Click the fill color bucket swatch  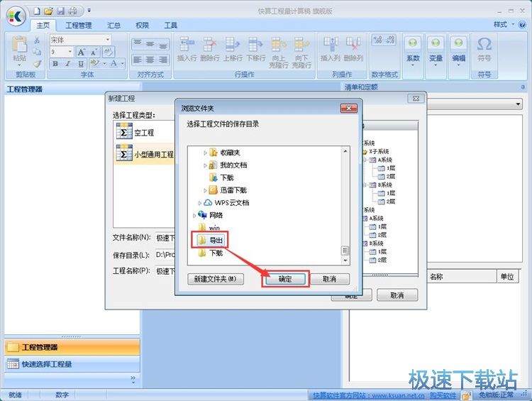click(x=94, y=63)
